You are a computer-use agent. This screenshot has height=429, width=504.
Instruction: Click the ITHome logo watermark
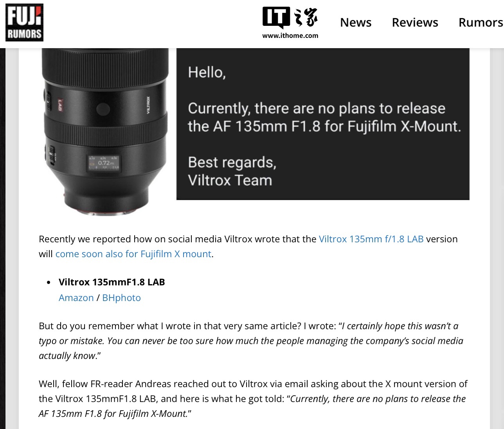(290, 23)
